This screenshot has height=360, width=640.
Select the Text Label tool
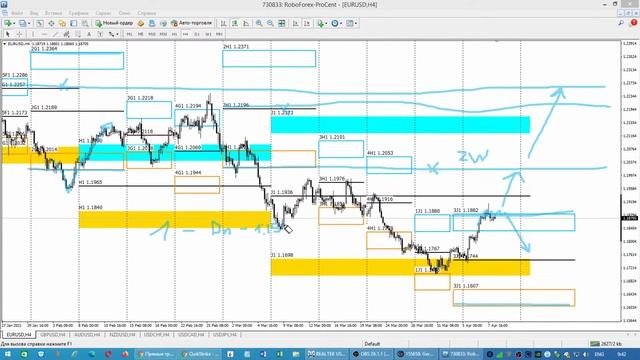click(x=100, y=34)
